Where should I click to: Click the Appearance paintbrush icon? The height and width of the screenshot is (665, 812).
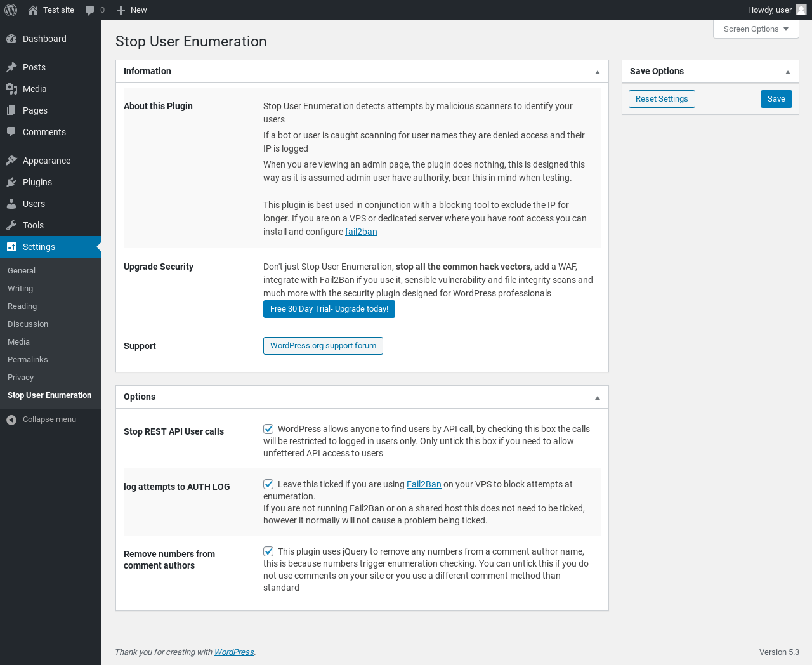pyautogui.click(x=11, y=161)
